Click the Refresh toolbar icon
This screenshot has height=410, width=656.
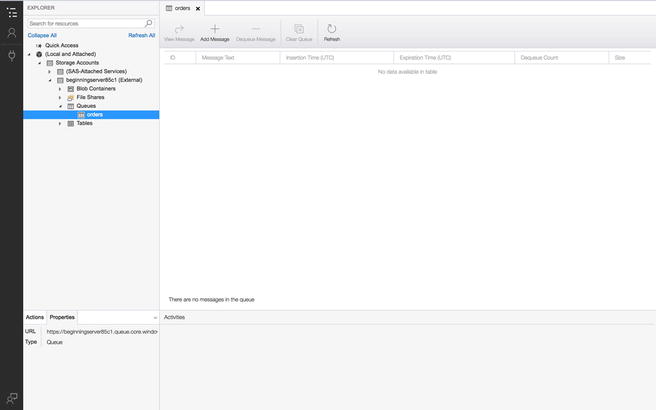click(332, 30)
